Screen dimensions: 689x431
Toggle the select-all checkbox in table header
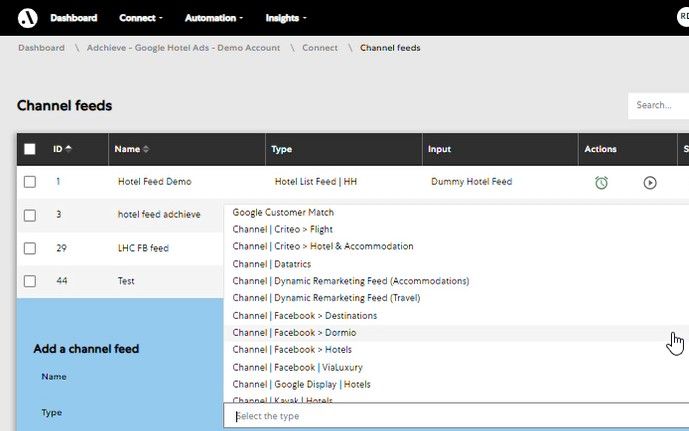(x=29, y=149)
